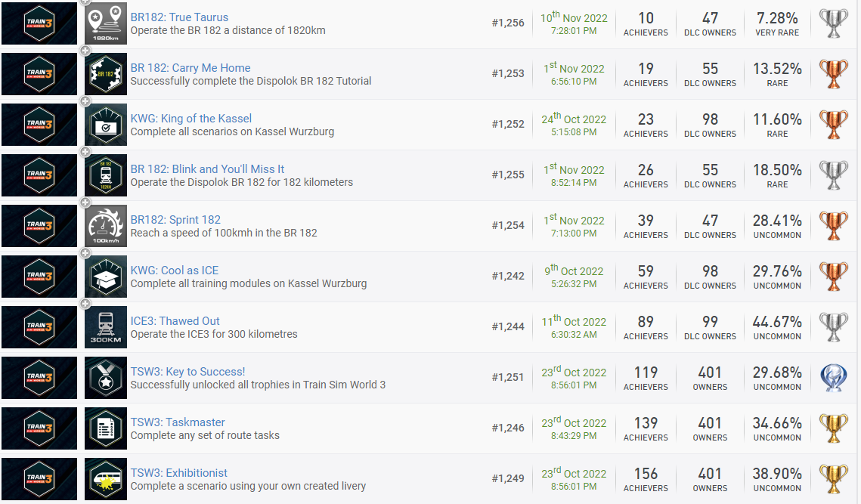Screen dimensions: 861x504
Task: Open the BR 182: Carry Me Home icon
Action: (106, 74)
